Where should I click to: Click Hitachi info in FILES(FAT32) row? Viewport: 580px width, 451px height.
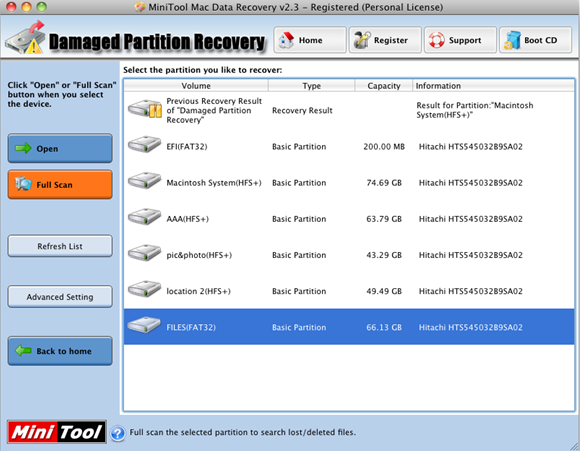pyautogui.click(x=471, y=327)
